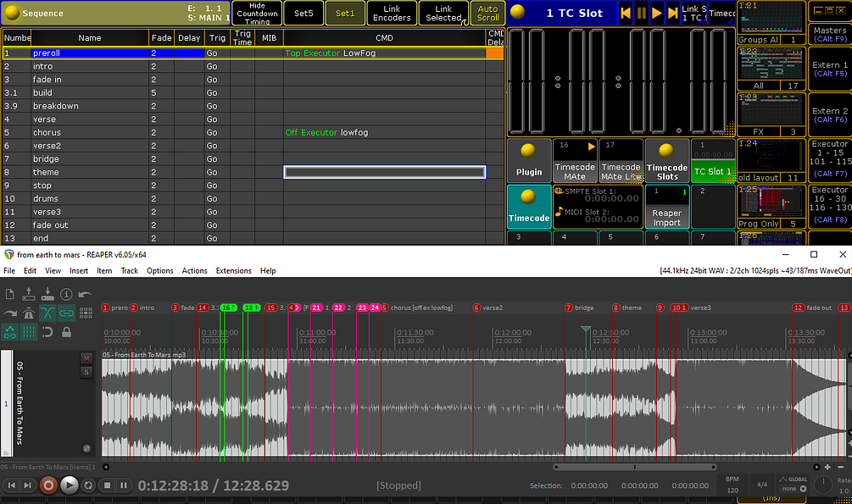Open the Prog Only view thumbnail
852x504 pixels.
[x=771, y=207]
